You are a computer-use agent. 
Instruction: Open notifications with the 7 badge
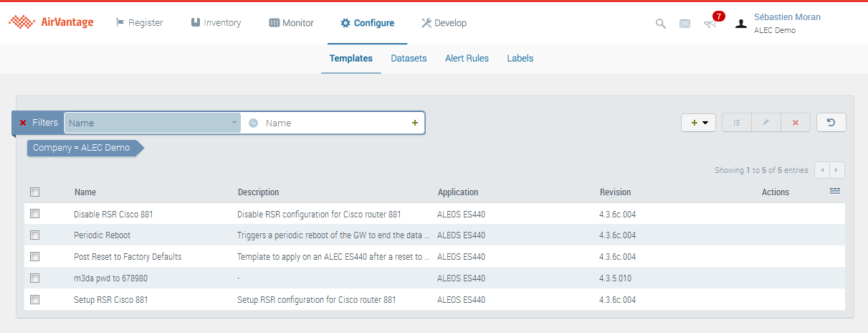coord(710,23)
